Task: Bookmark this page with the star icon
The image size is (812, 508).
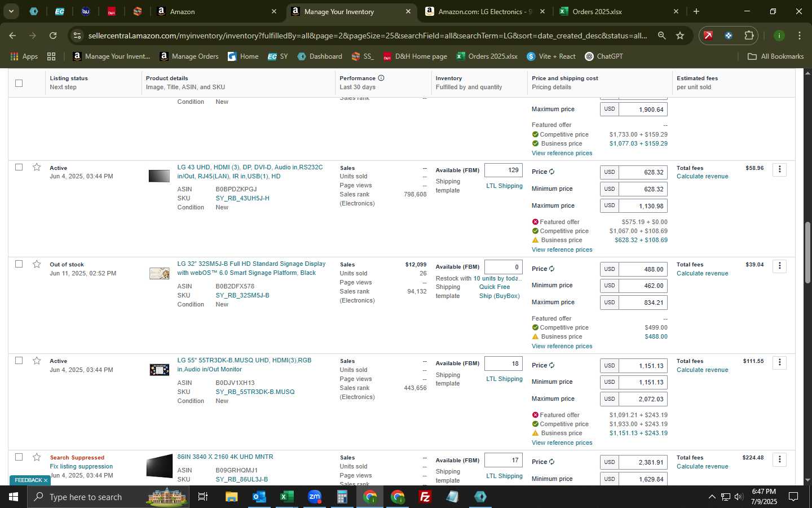Action: click(x=680, y=36)
